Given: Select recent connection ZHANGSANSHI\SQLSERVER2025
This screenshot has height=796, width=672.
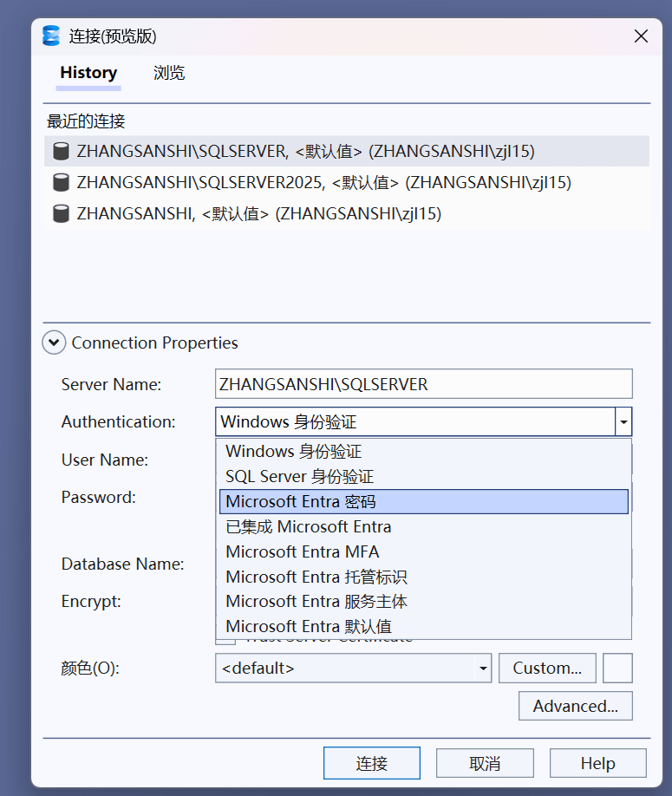Looking at the screenshot, I should pos(347,182).
